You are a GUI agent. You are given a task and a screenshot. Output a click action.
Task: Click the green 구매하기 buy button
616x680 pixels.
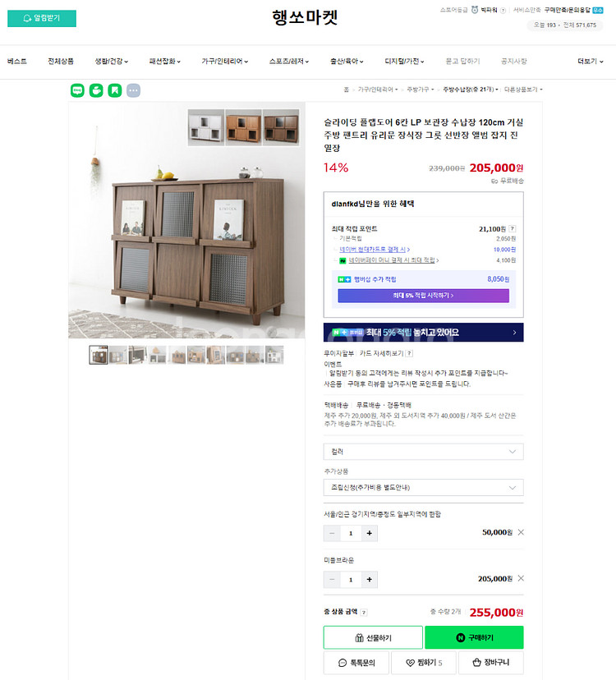pos(474,637)
